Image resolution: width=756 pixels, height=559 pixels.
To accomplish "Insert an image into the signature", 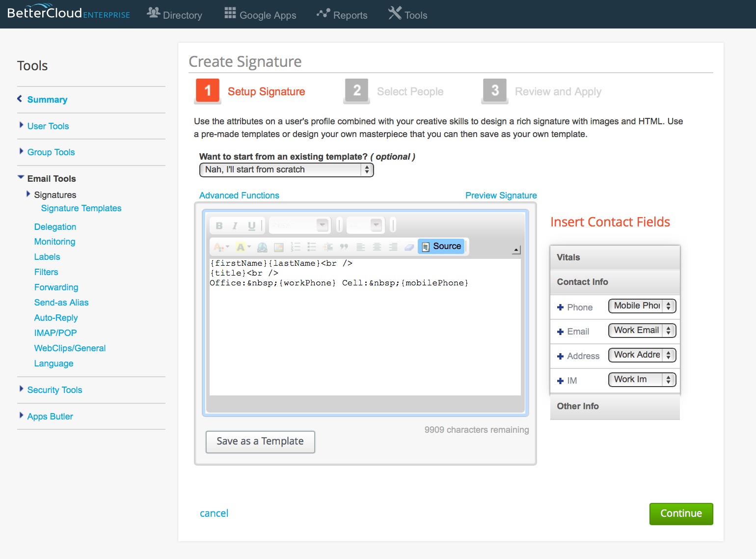I will click(278, 247).
